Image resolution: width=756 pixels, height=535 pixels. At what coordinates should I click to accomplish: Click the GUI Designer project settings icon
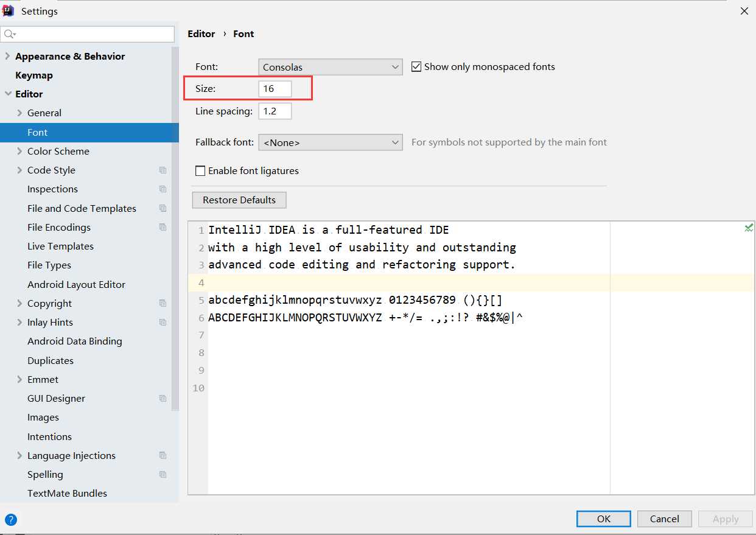163,399
